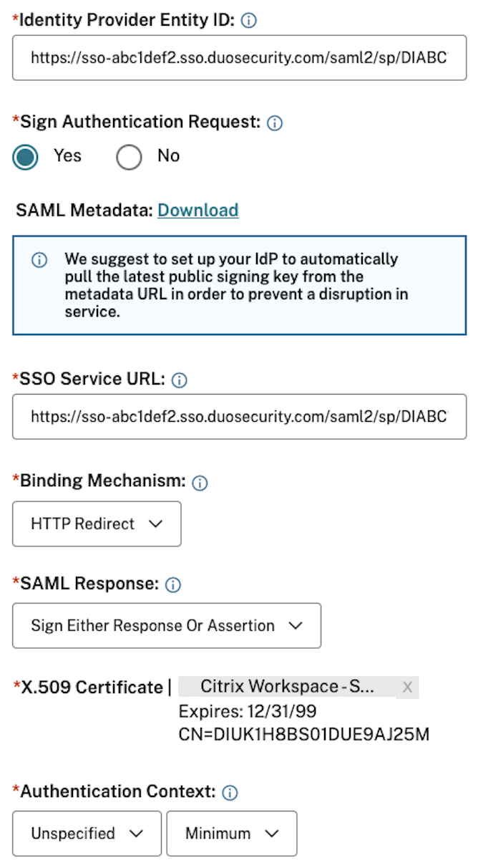Screen dimensions: 478x868
Task: Remove the Citrix Workspace certificate chip
Action: coord(407,687)
